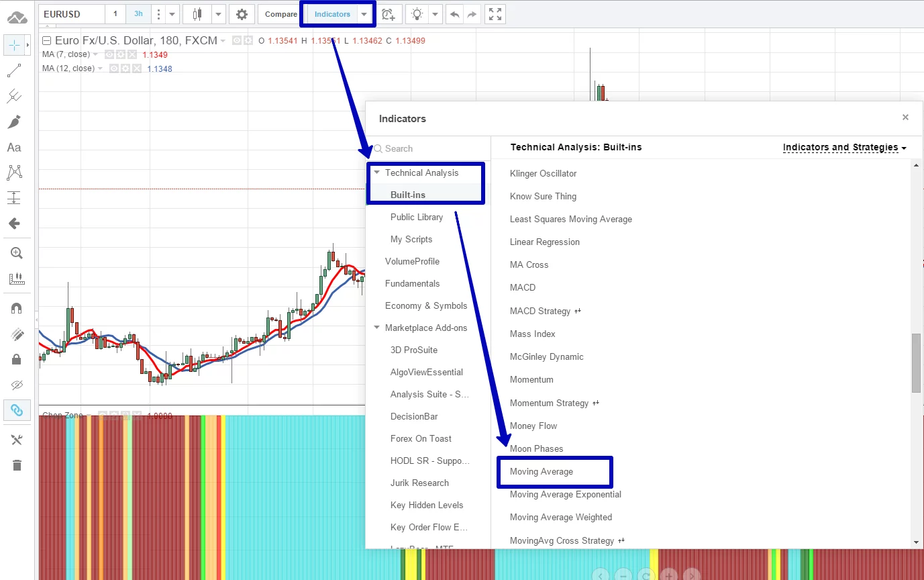Click the Compare button
The height and width of the screenshot is (580, 924).
coord(280,14)
